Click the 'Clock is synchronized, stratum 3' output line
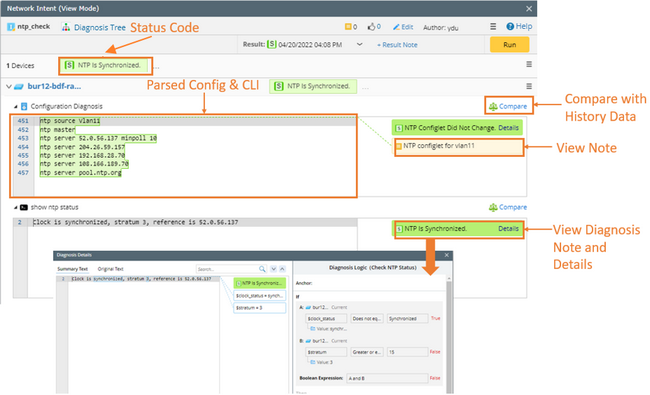 click(136, 222)
